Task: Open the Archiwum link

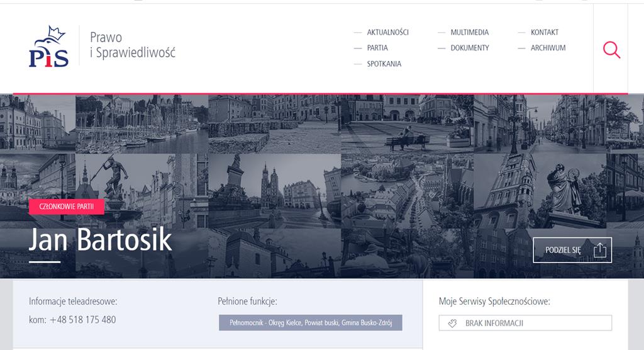Action: click(548, 48)
